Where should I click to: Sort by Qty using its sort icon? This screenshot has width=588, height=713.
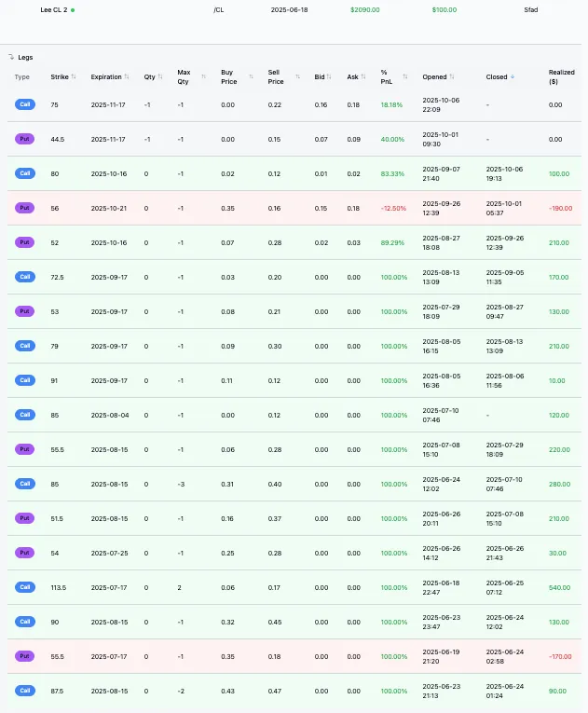159,76
